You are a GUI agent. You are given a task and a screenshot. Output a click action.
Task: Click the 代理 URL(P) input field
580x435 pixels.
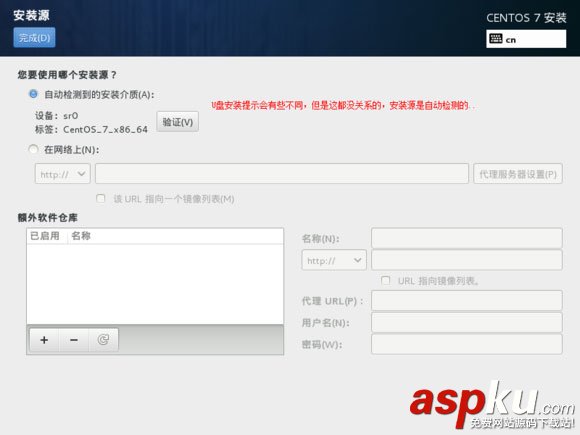467,300
